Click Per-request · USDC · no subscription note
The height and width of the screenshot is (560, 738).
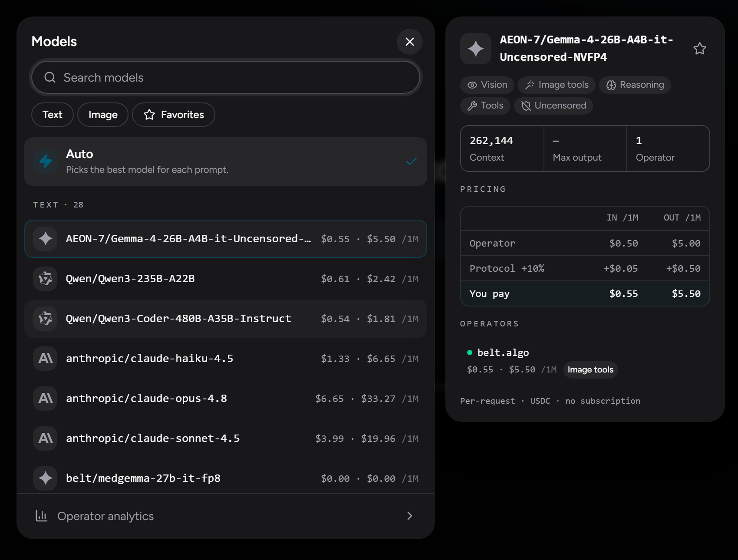(x=550, y=401)
